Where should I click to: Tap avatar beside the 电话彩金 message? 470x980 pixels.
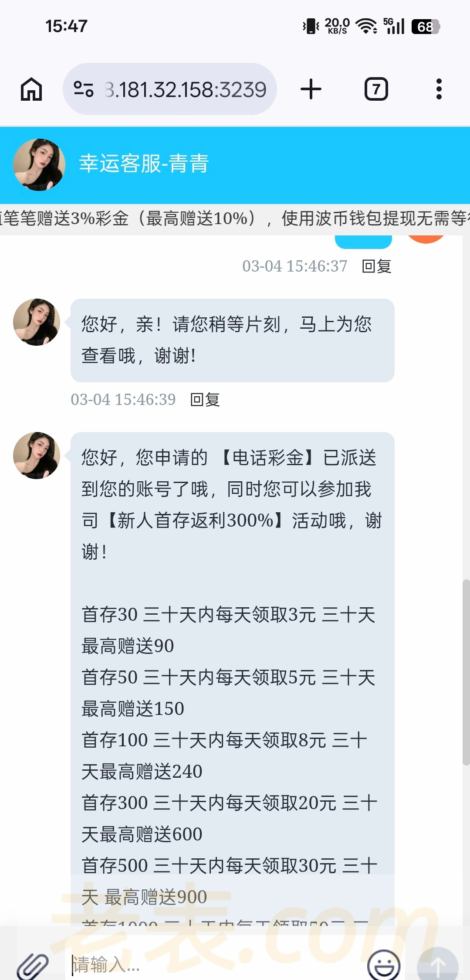(37, 456)
